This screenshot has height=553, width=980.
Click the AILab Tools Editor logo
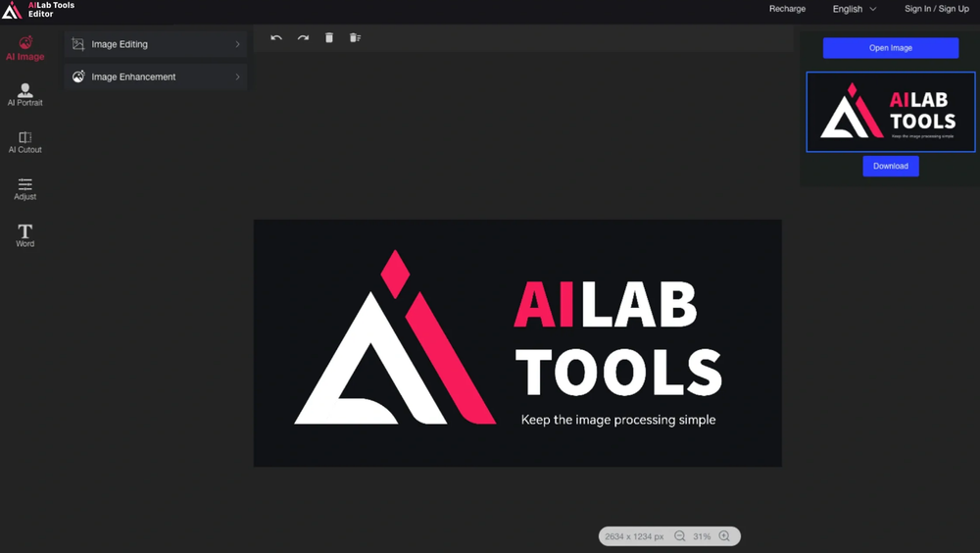(x=38, y=10)
